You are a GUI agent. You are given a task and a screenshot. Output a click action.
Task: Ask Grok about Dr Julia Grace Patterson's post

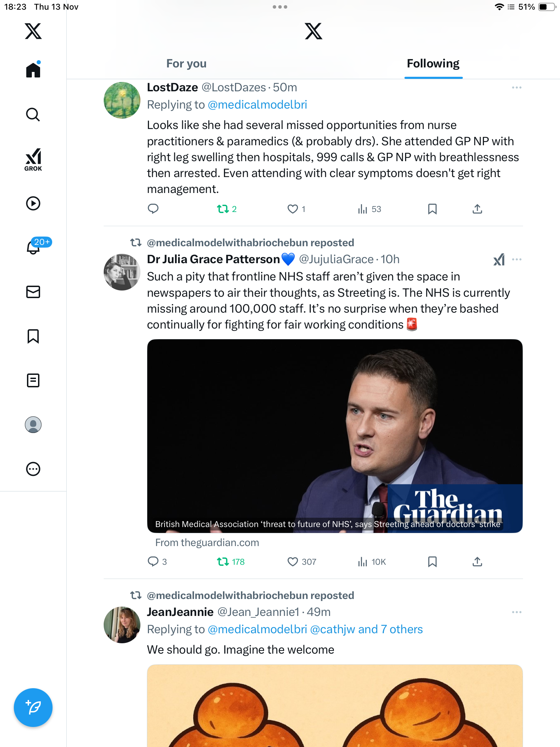click(x=499, y=259)
